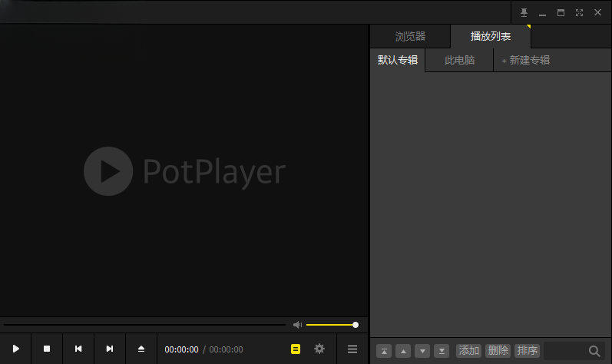Click the 删除 delete button
612x364 pixels.
[498, 351]
